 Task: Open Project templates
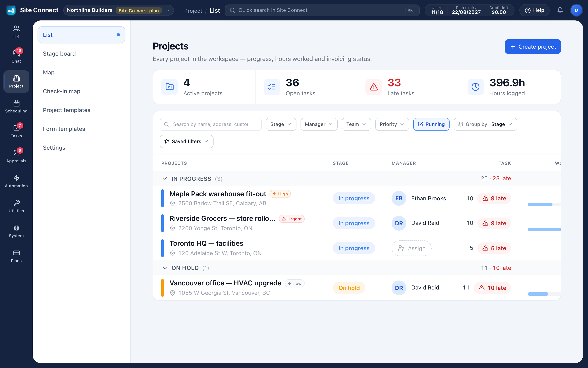click(81, 110)
